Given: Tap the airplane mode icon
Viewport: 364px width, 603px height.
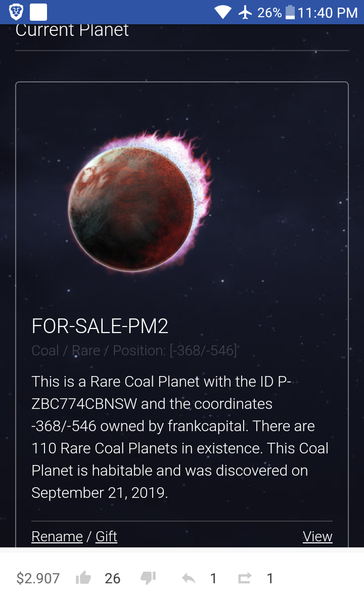Looking at the screenshot, I should [245, 12].
